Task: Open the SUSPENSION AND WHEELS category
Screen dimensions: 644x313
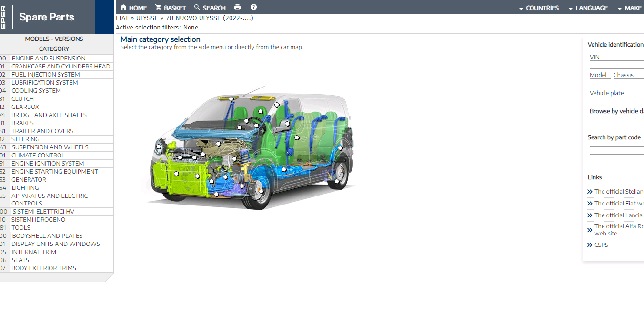Action: pyautogui.click(x=50, y=147)
